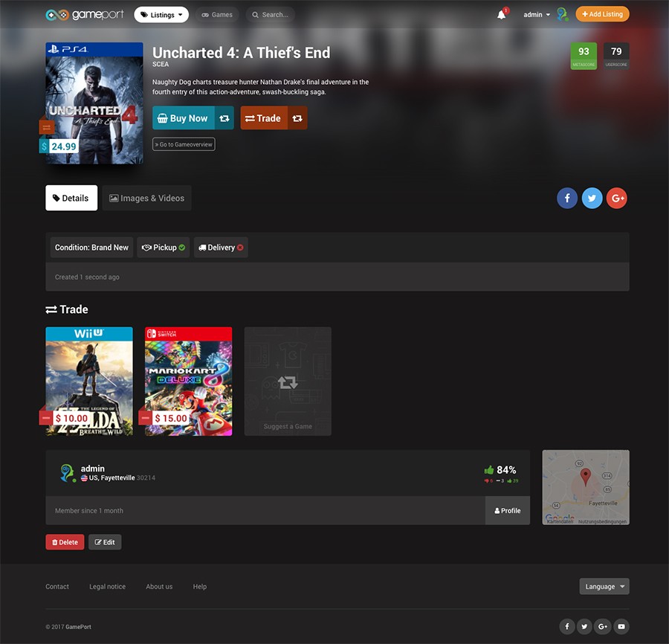This screenshot has height=644, width=669.
Task: Click the Metascore 93 badge
Action: 584,56
